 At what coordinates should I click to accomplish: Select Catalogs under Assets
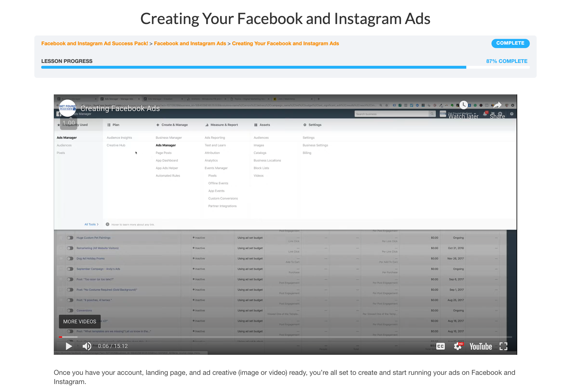point(260,153)
